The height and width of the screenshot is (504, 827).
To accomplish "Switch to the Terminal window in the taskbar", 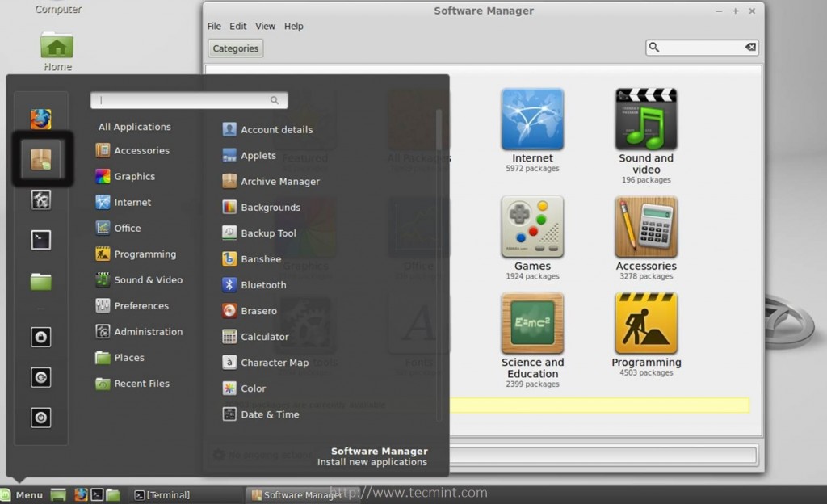I will 162,494.
